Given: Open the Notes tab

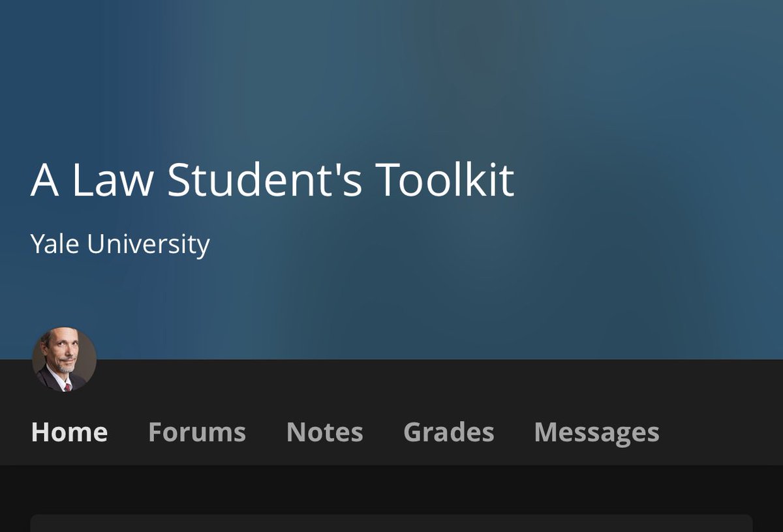Looking at the screenshot, I should (324, 432).
